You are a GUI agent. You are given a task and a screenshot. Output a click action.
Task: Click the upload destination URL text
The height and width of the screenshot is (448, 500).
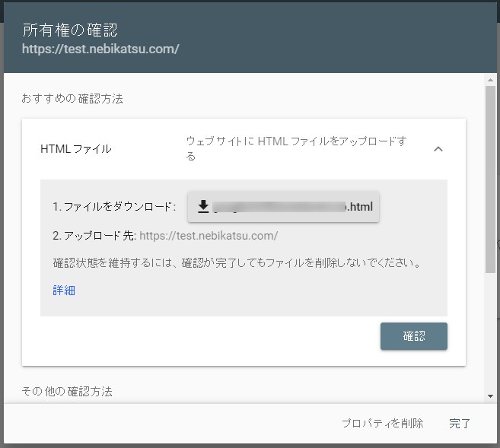pos(209,236)
